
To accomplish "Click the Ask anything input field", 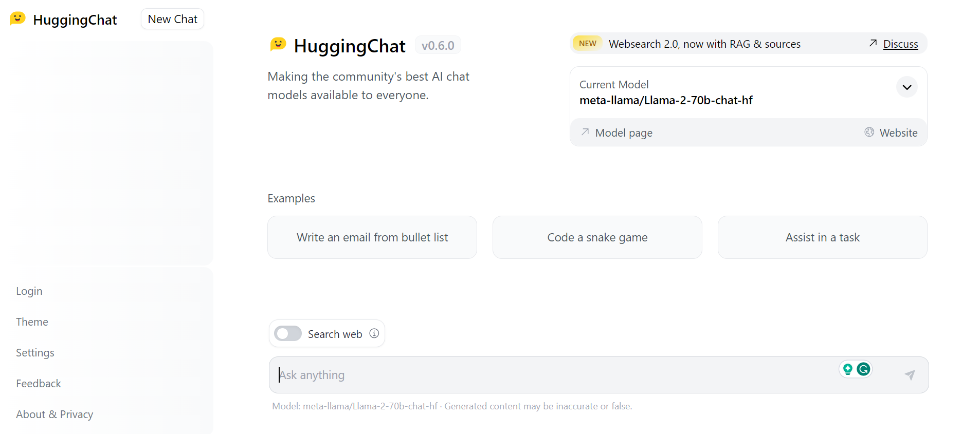I will pyautogui.click(x=555, y=375).
